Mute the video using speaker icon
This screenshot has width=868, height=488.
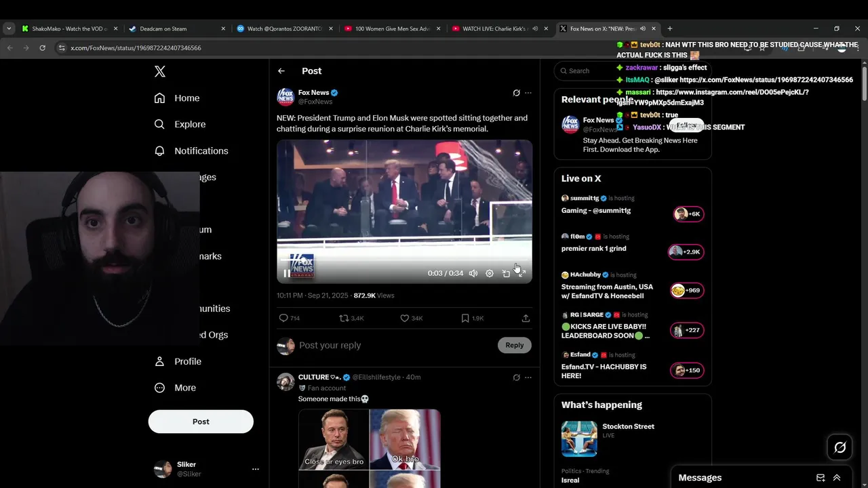pyautogui.click(x=473, y=273)
